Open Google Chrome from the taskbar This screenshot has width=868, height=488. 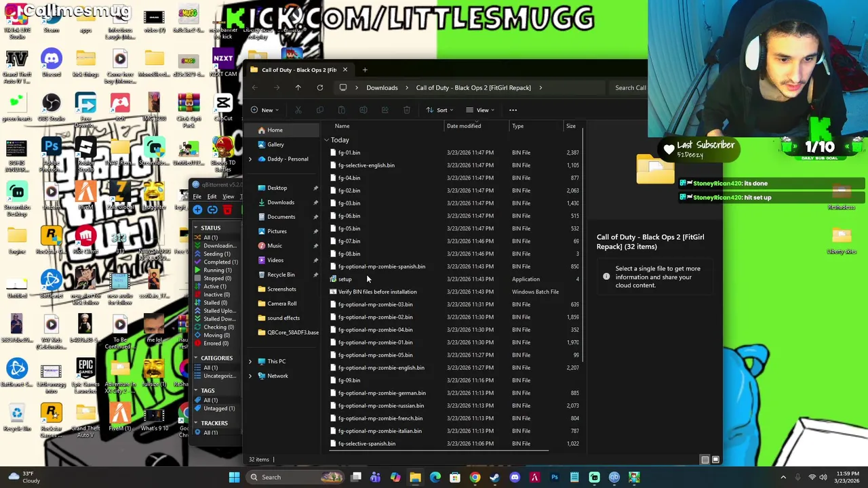[x=475, y=477]
